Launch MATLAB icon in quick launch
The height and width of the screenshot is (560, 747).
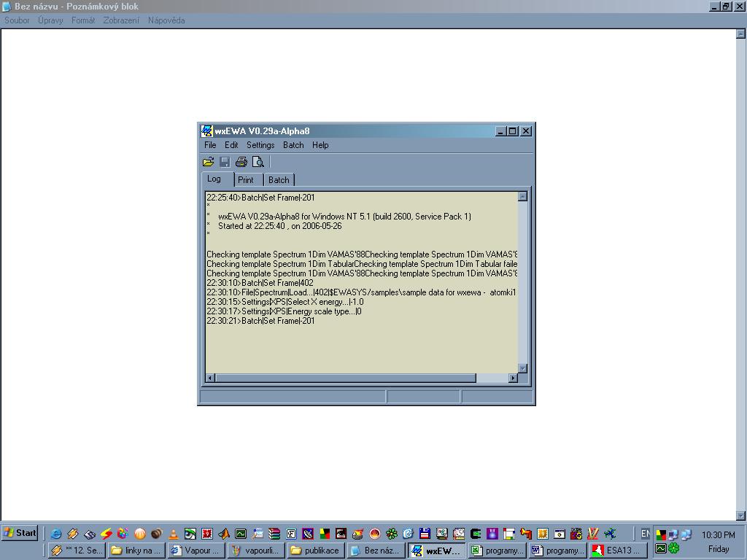[224, 534]
